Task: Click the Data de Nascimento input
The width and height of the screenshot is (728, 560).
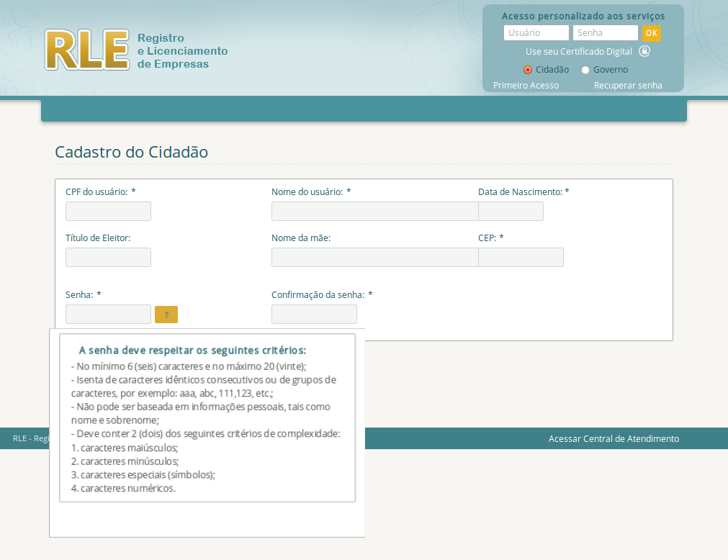Action: 511,211
